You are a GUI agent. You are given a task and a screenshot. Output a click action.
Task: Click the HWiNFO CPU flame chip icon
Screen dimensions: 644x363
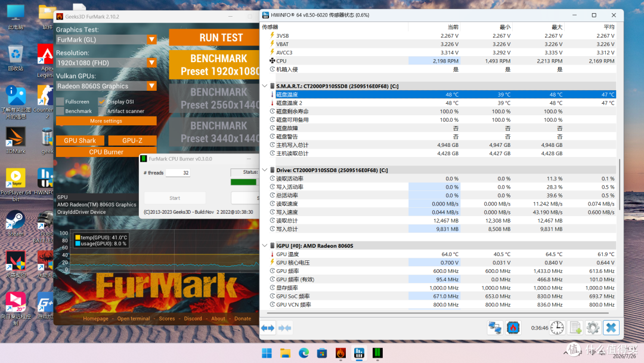(513, 328)
